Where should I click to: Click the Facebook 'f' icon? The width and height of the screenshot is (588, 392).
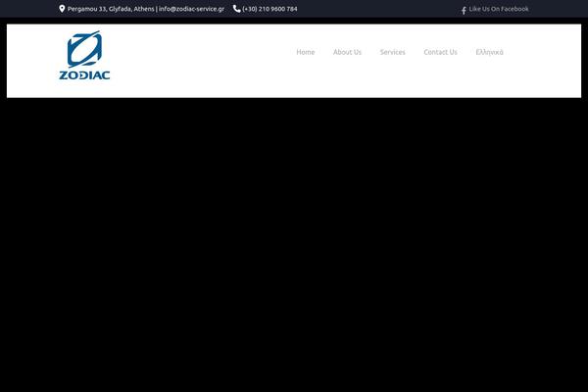pos(464,10)
